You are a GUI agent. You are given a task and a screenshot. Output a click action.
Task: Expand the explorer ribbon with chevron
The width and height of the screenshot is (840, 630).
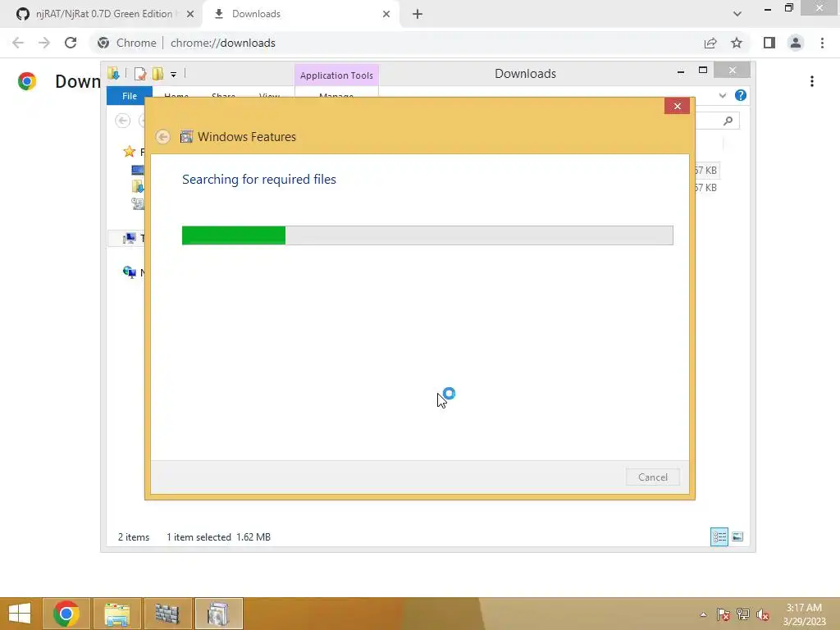pyautogui.click(x=722, y=95)
